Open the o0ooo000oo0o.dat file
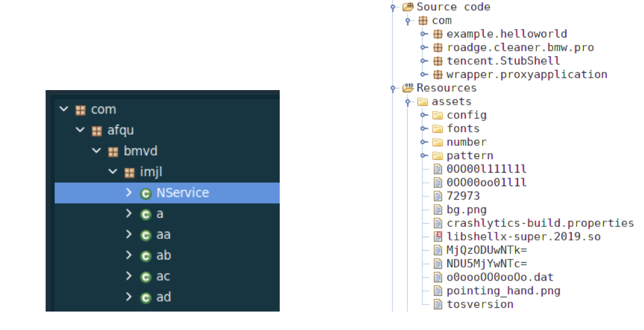 (x=500, y=277)
